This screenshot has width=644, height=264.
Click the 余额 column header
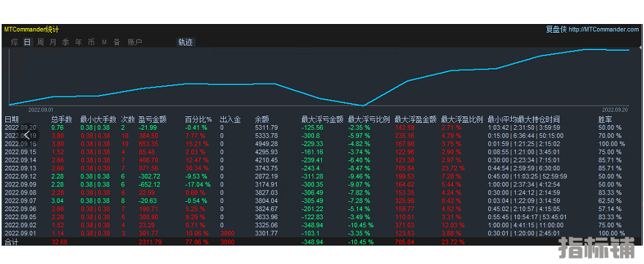[262, 120]
